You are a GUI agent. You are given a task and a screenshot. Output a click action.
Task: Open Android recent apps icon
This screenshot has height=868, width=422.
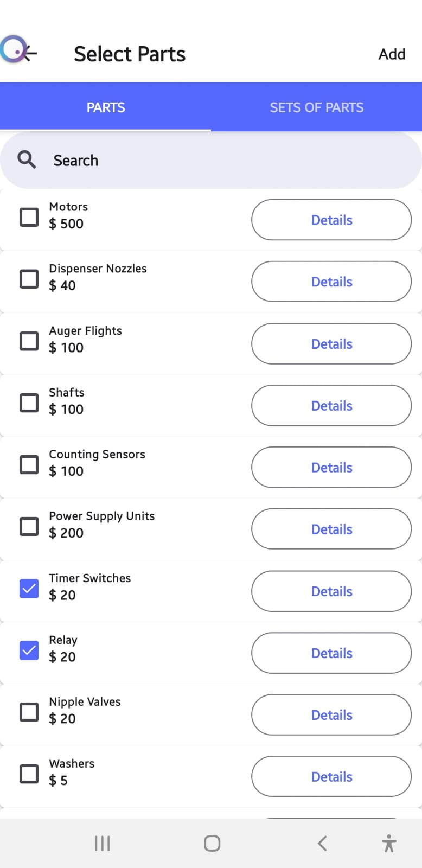(103, 843)
